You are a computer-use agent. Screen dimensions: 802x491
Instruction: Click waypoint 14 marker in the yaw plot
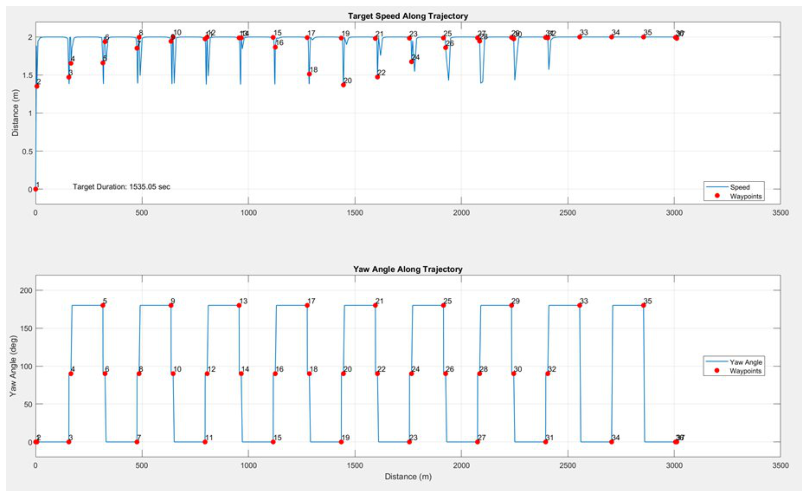(241, 373)
